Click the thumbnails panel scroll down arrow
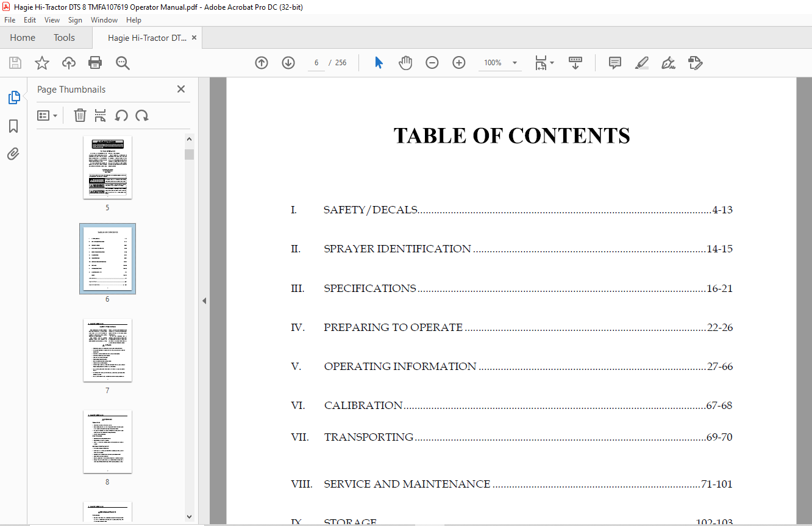Screen dimensions: 812x526 190,516
